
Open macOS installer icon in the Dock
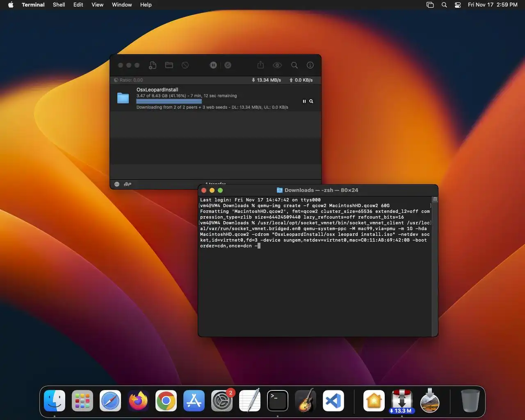coord(430,401)
